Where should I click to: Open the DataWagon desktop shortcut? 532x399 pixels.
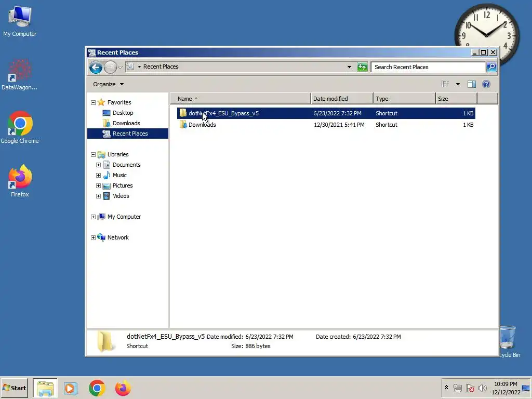(19, 75)
